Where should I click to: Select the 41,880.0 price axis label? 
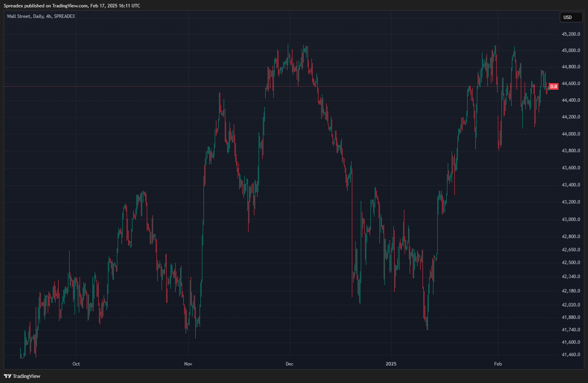click(x=571, y=317)
